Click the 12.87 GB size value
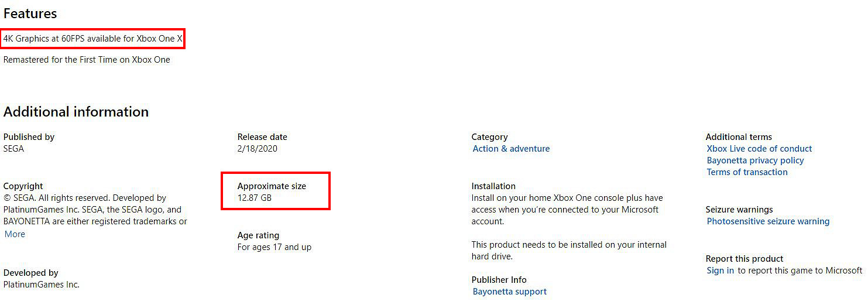This screenshot has height=308, width=868. [x=254, y=198]
